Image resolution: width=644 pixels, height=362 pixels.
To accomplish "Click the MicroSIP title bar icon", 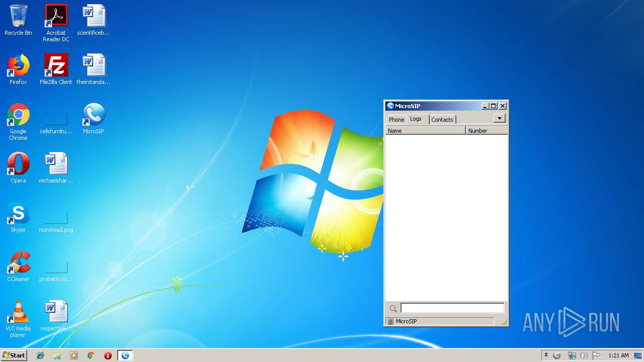I will (390, 106).
